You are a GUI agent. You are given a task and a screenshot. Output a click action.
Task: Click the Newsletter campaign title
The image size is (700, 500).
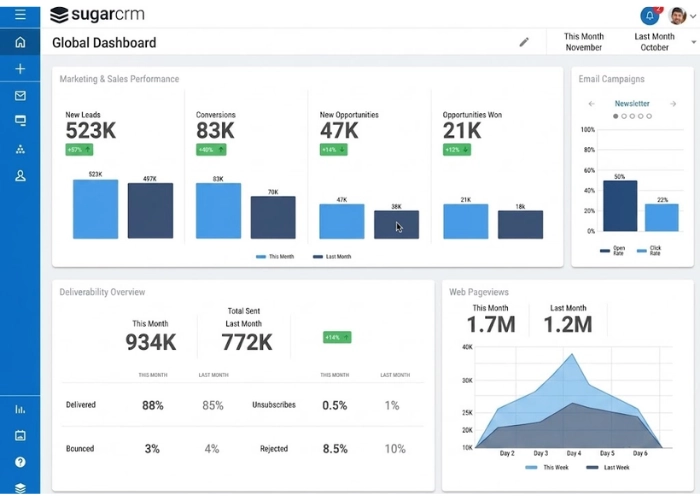click(632, 104)
